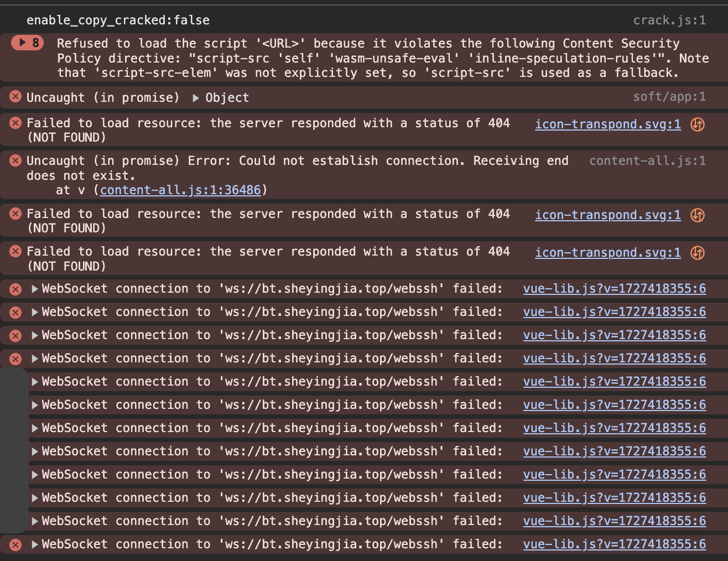728x561 pixels.
Task: Click the network reveal icon beside third icon-transpond.svg
Action: coord(698,253)
